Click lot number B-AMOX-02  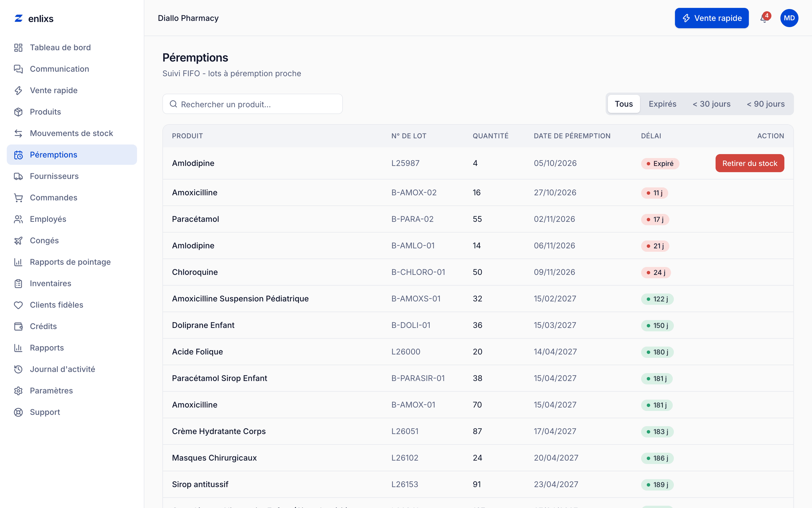click(414, 192)
